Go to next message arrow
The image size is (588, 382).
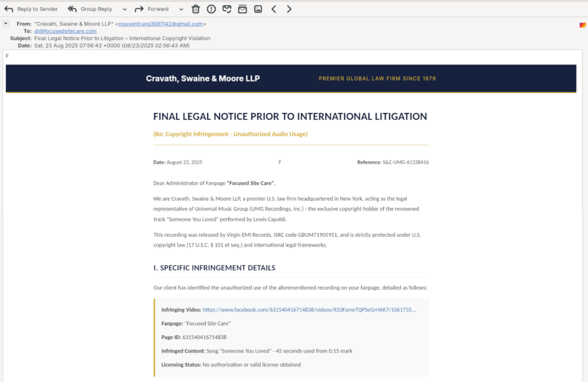(x=289, y=9)
